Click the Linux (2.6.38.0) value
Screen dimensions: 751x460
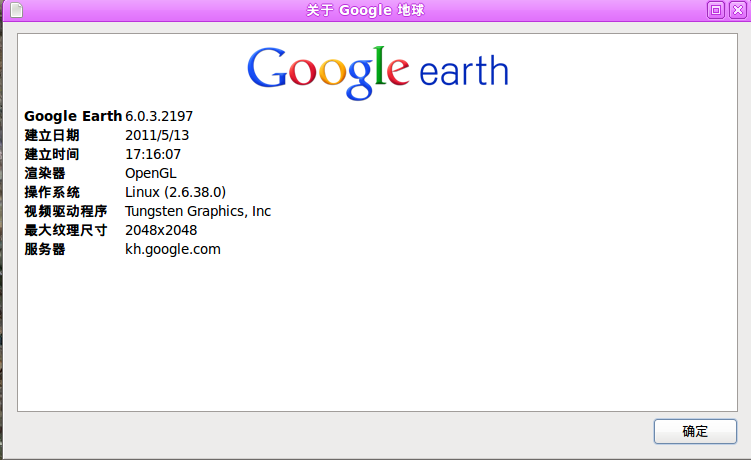pyautogui.click(x=175, y=192)
